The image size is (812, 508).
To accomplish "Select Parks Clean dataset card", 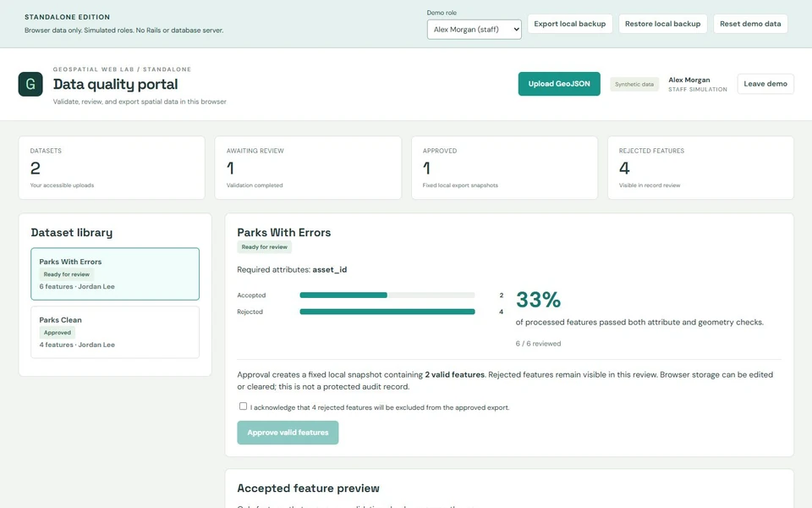I will pos(115,332).
